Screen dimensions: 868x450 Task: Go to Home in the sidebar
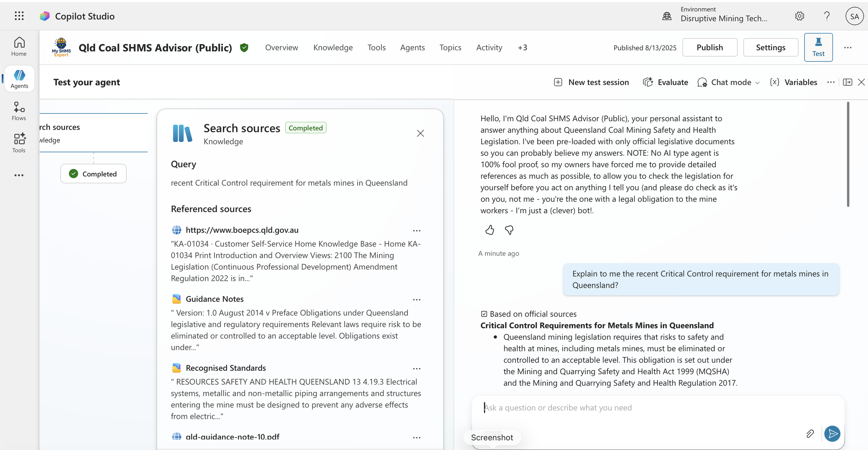pos(19,47)
